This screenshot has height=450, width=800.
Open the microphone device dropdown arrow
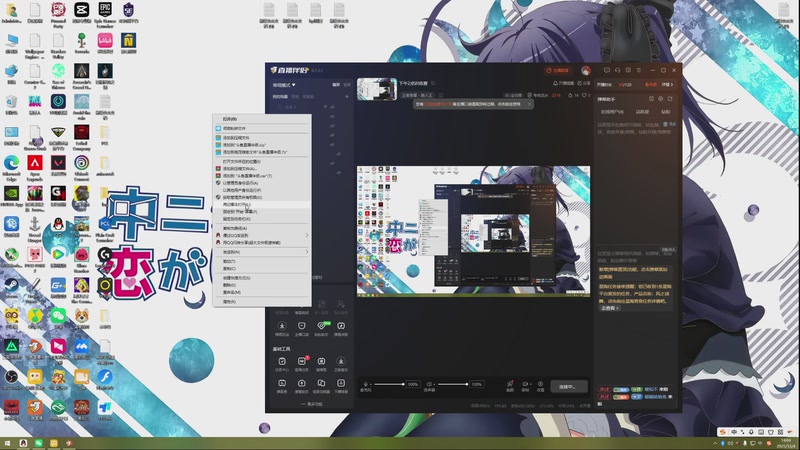[x=371, y=384]
